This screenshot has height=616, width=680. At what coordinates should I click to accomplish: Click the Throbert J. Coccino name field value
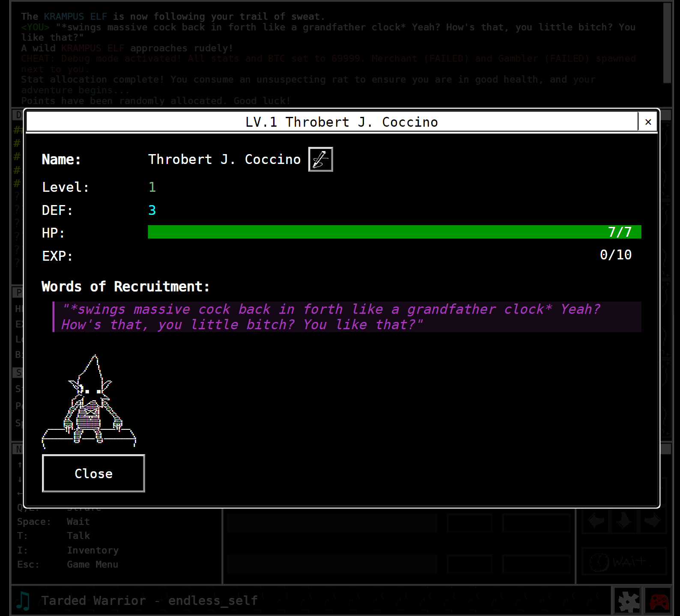coord(224,159)
